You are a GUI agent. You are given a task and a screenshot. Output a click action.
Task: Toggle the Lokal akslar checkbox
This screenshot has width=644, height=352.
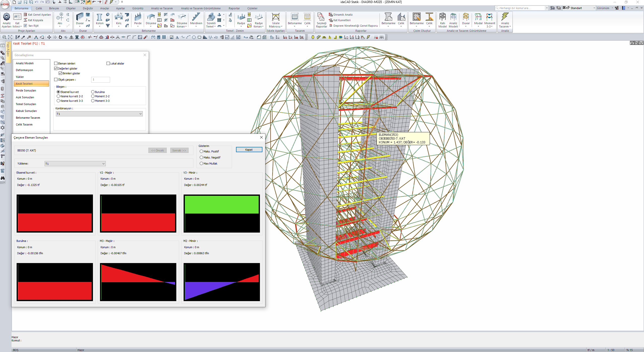tap(108, 63)
